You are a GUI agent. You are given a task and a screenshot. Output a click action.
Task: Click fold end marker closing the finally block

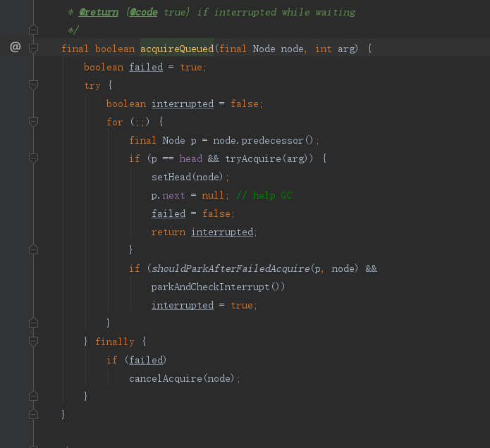tap(33, 396)
